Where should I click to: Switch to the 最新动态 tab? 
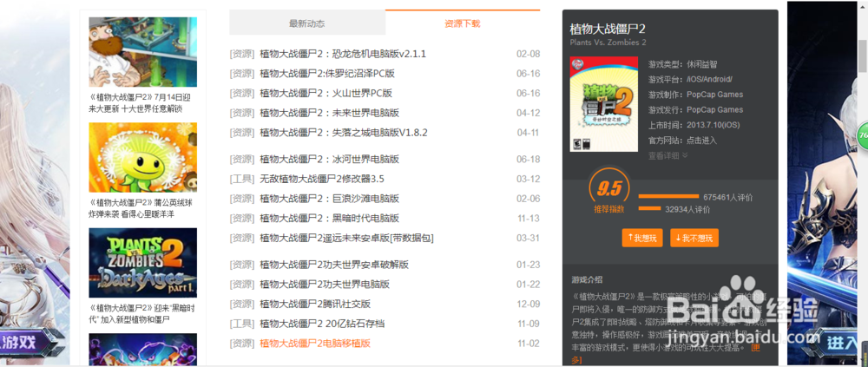[307, 23]
